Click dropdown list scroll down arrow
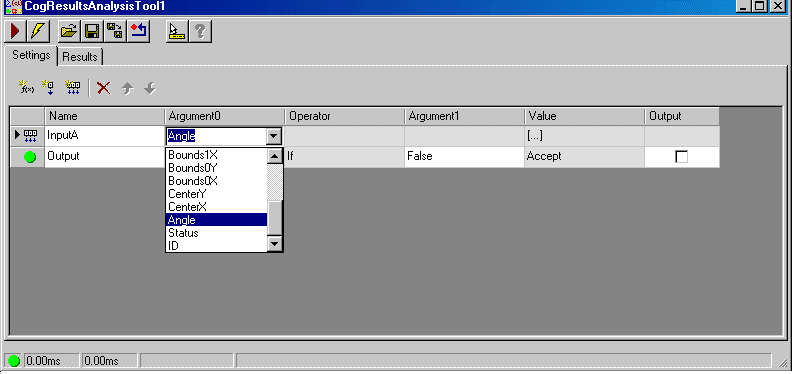 point(274,244)
